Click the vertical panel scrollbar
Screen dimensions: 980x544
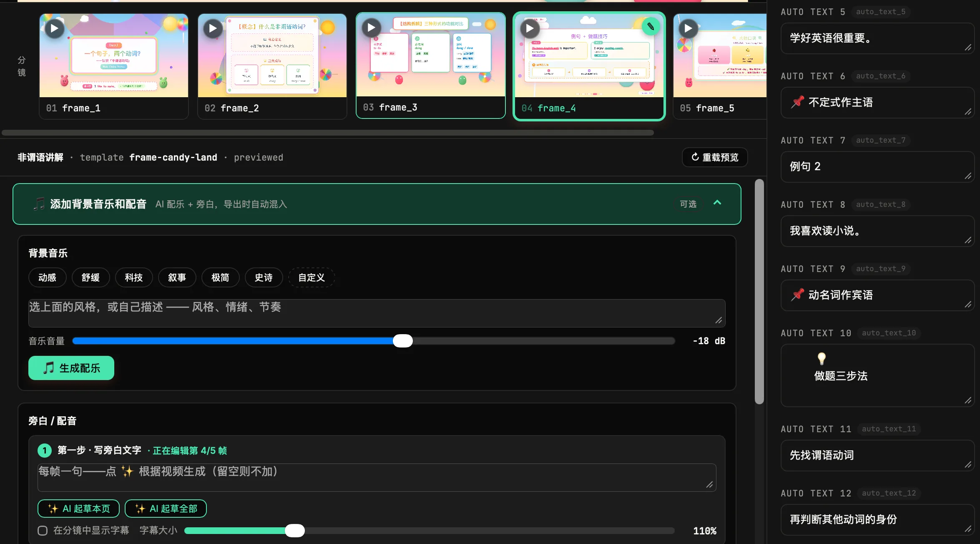(759, 292)
